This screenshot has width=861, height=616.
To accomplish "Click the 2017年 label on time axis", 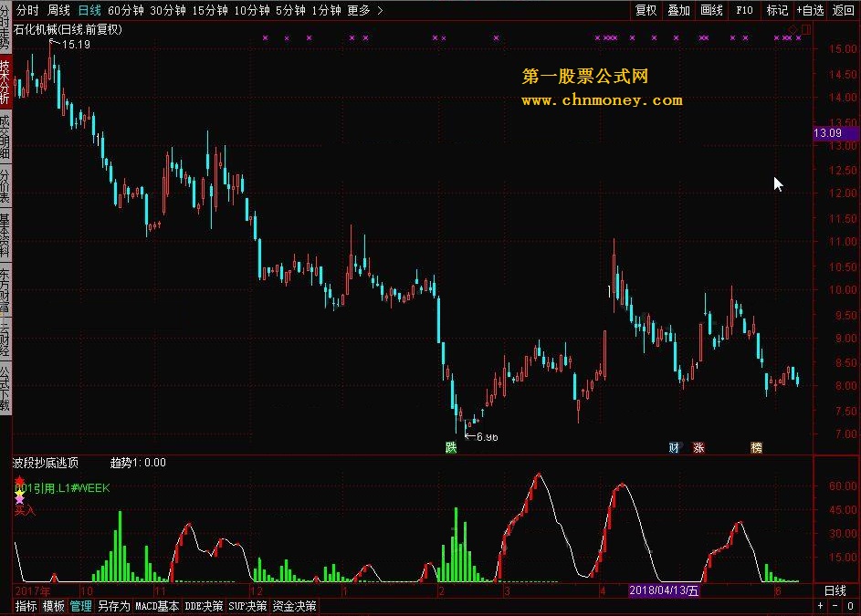I will [32, 591].
